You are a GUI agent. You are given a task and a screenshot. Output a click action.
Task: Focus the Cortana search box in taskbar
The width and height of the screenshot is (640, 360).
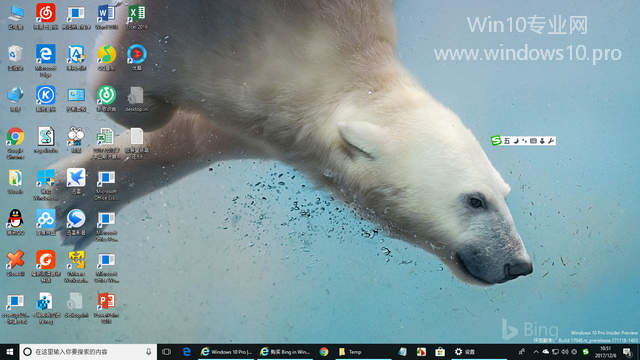click(x=88, y=351)
